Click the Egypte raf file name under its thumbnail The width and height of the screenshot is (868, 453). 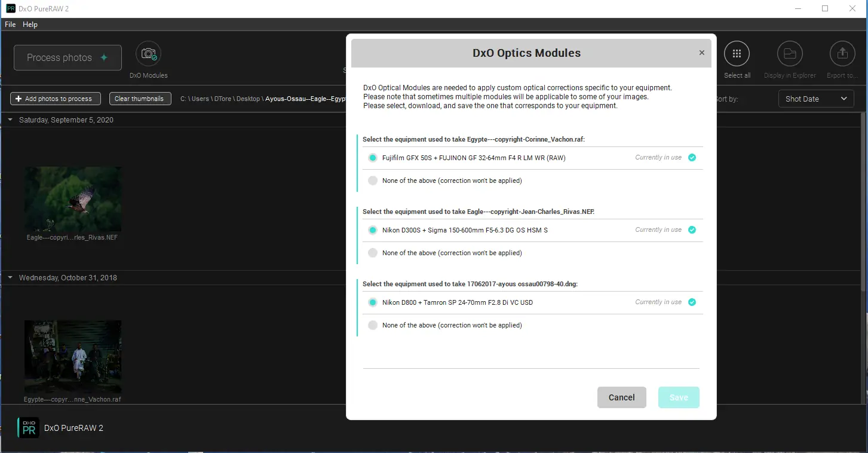[x=72, y=399]
